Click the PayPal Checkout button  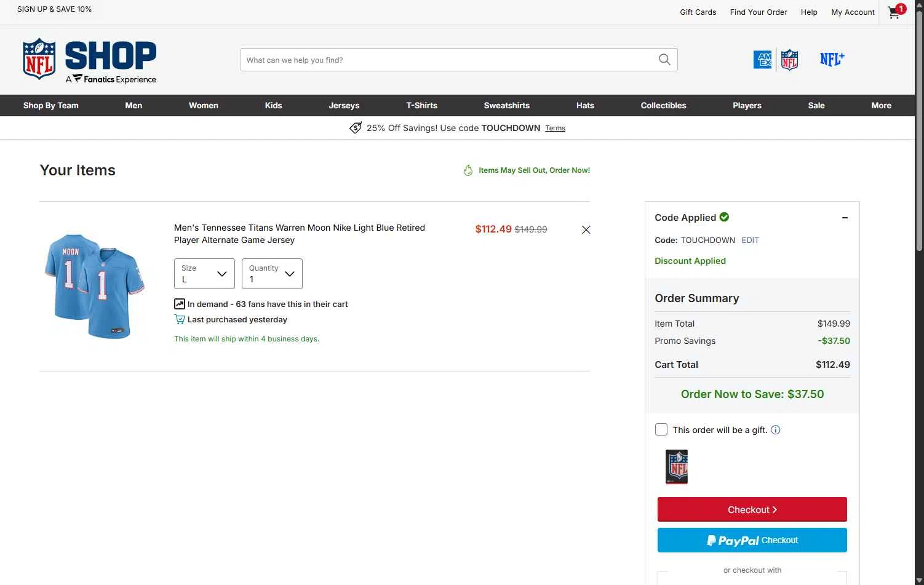coord(752,540)
